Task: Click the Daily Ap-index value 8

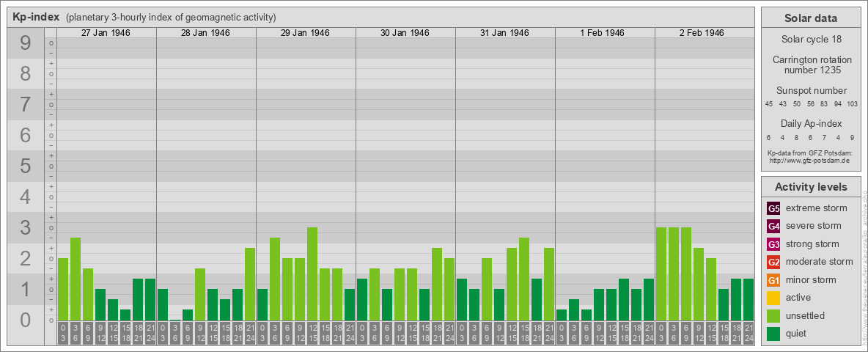Action: click(x=797, y=137)
